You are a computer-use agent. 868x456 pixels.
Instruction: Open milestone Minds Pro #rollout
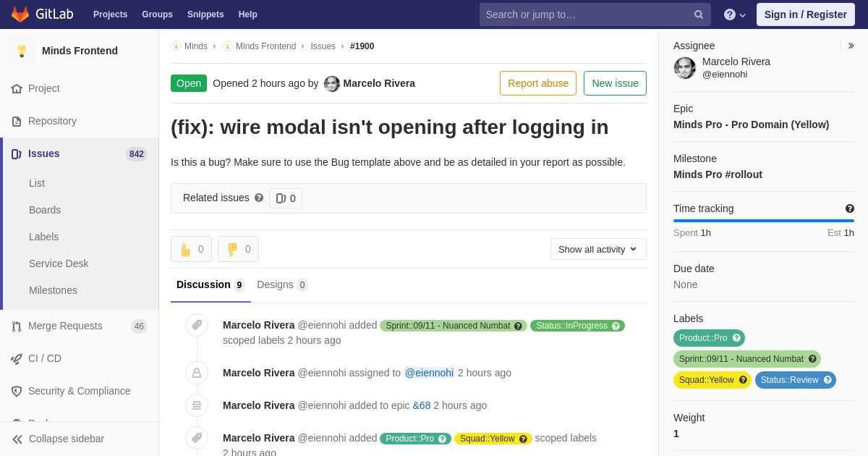(x=718, y=174)
